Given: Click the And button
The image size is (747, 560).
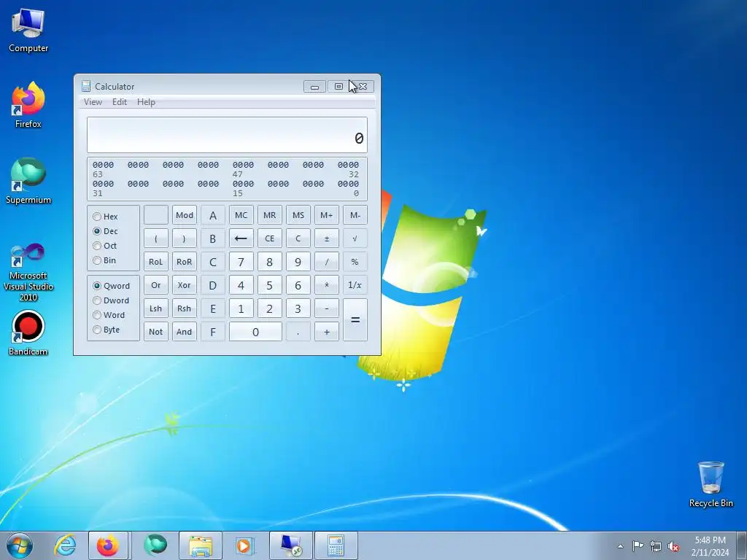Looking at the screenshot, I should coord(185,332).
